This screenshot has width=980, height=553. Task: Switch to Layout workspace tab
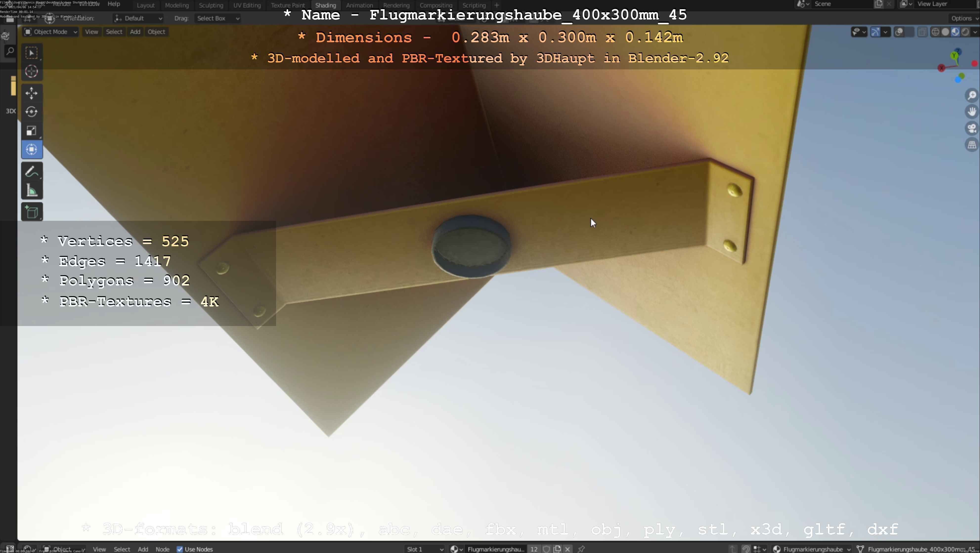coord(146,5)
